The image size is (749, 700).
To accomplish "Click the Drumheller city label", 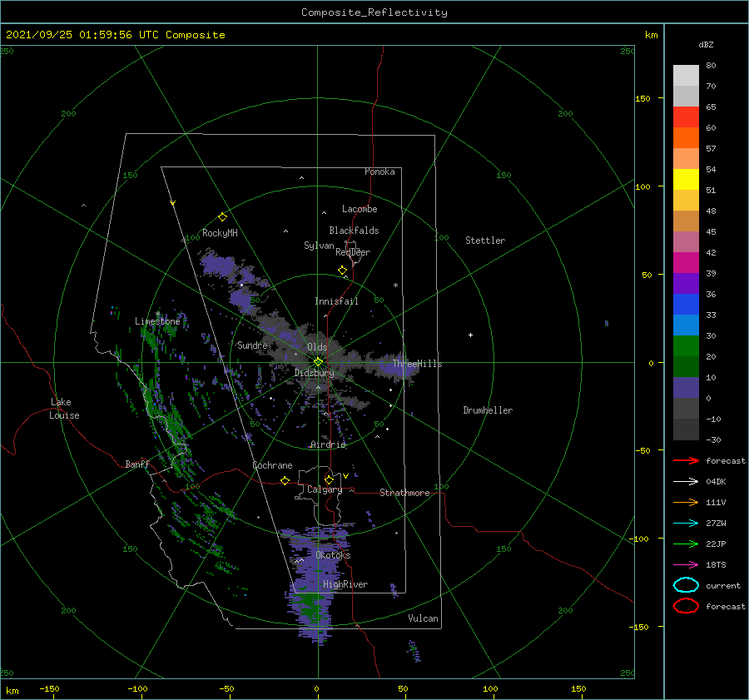I will tap(488, 410).
